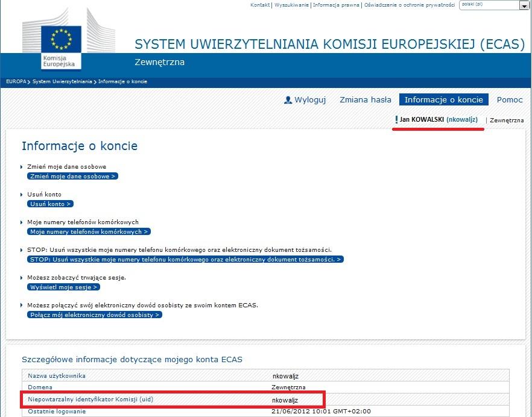Click the Ostatnie logowanie label
The width and height of the screenshot is (532, 417).
57,411
